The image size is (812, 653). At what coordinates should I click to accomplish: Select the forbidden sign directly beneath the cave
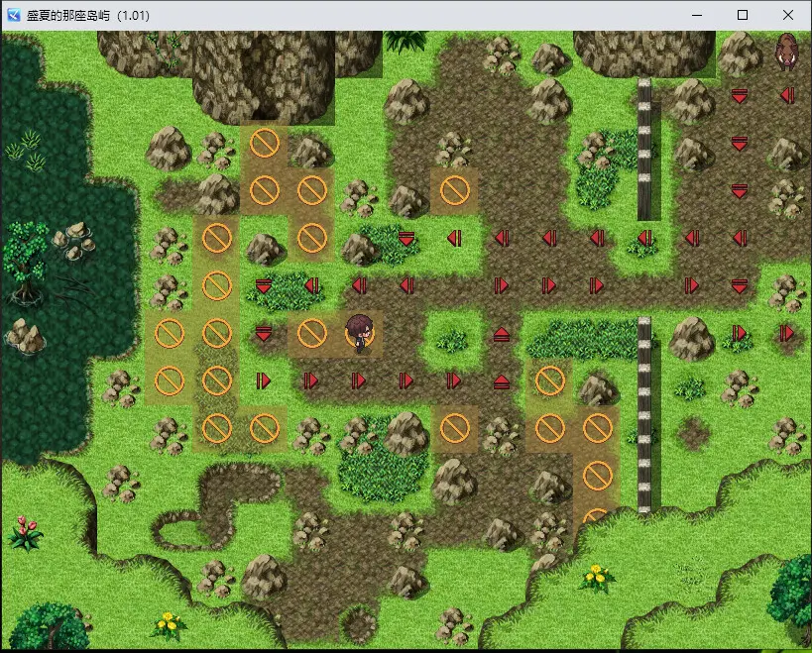click(265, 143)
